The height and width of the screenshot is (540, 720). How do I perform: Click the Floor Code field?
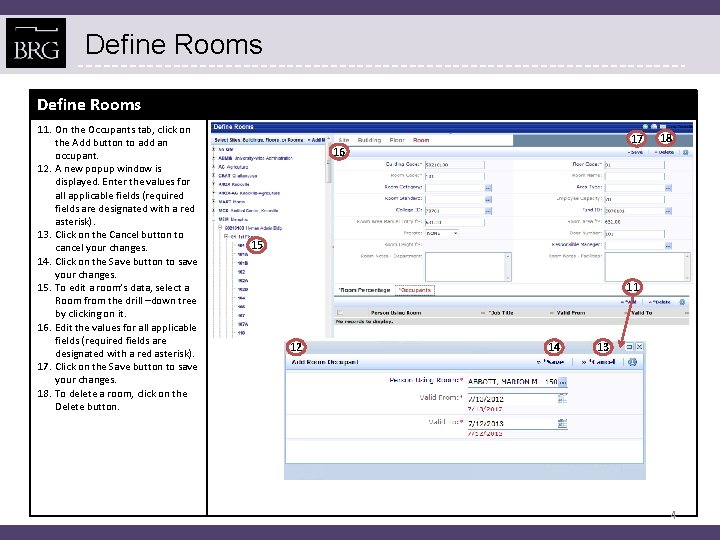tap(635, 164)
